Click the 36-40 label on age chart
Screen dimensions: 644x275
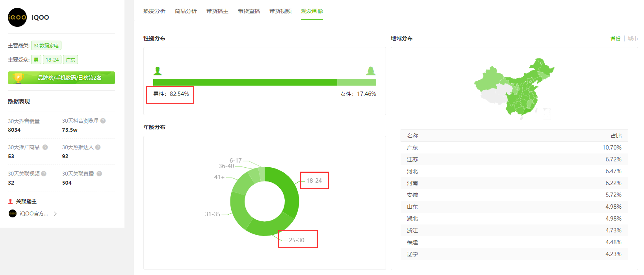click(x=226, y=166)
